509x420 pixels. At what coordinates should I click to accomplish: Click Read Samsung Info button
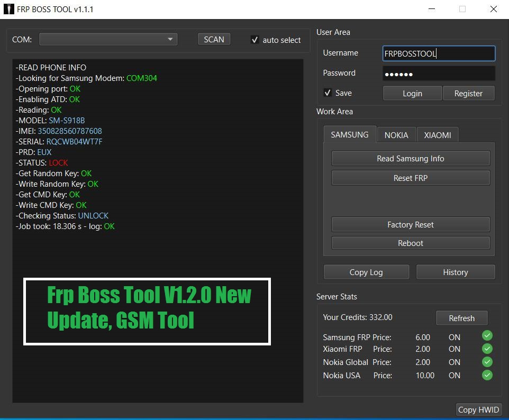coord(410,158)
